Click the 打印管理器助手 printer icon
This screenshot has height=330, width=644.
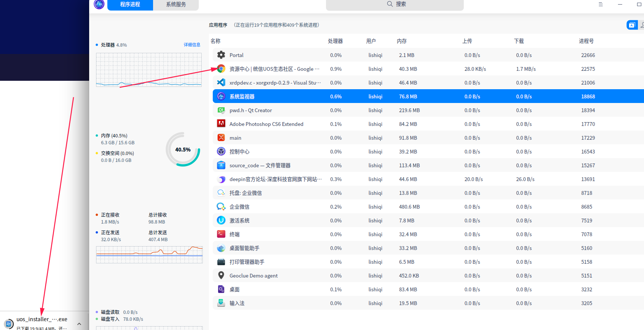point(221,261)
